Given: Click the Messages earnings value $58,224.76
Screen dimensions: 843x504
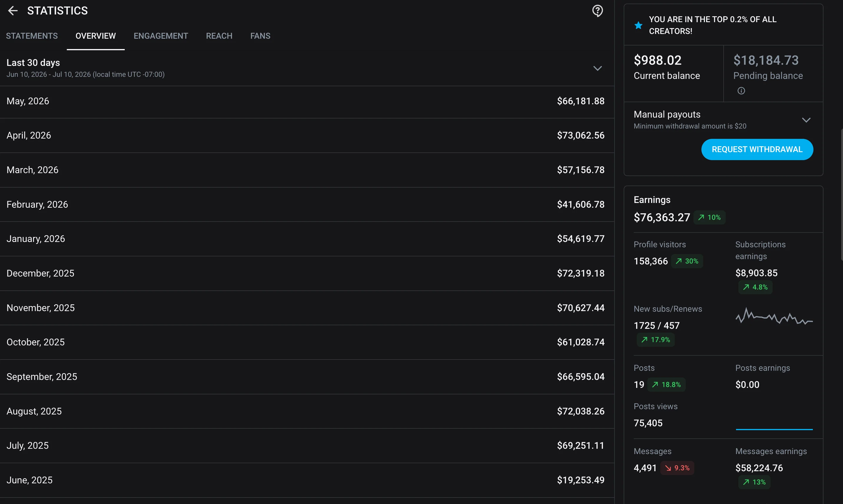Looking at the screenshot, I should coord(759,468).
